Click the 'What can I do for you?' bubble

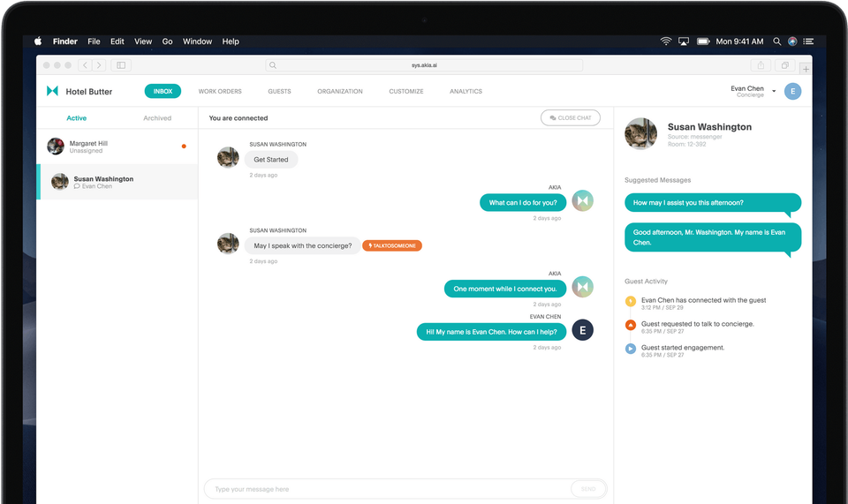point(523,203)
